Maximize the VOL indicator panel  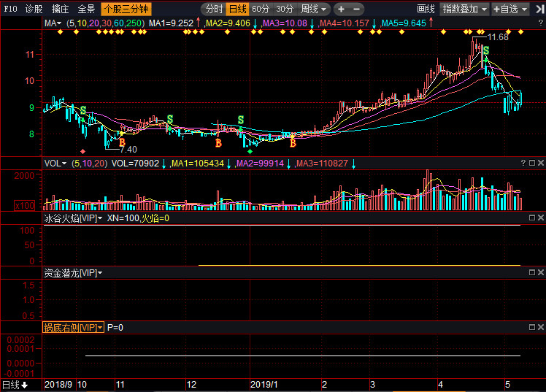point(532,163)
